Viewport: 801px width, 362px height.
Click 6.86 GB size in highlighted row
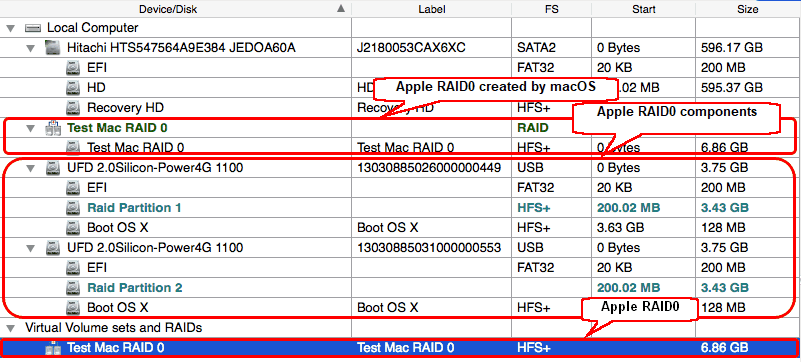(x=725, y=348)
